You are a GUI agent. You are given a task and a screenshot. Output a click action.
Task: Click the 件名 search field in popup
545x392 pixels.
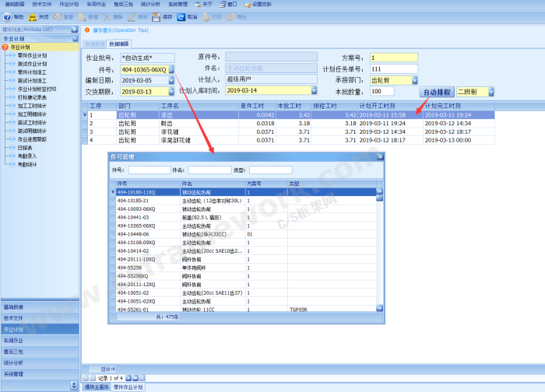[x=209, y=170]
